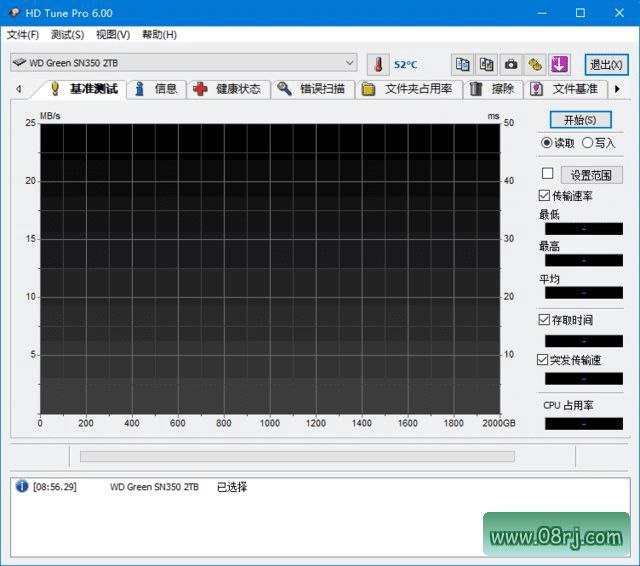Click the CPU 占用率 value field
Screen dimensions: 640x566
coord(584,424)
